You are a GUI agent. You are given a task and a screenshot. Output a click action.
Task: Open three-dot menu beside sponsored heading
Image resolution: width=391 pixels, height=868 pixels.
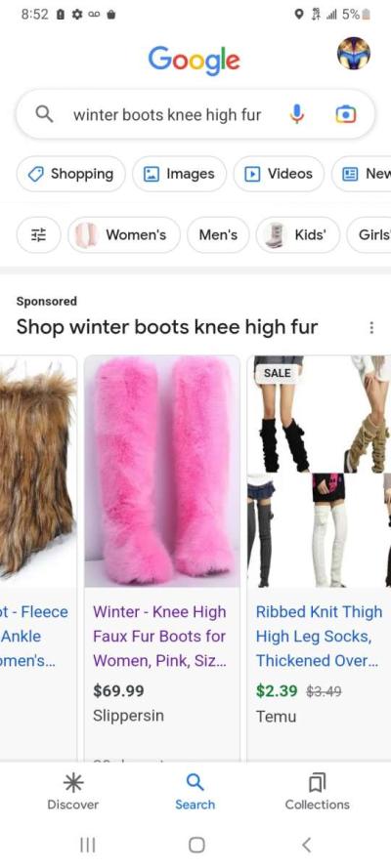[x=371, y=328]
